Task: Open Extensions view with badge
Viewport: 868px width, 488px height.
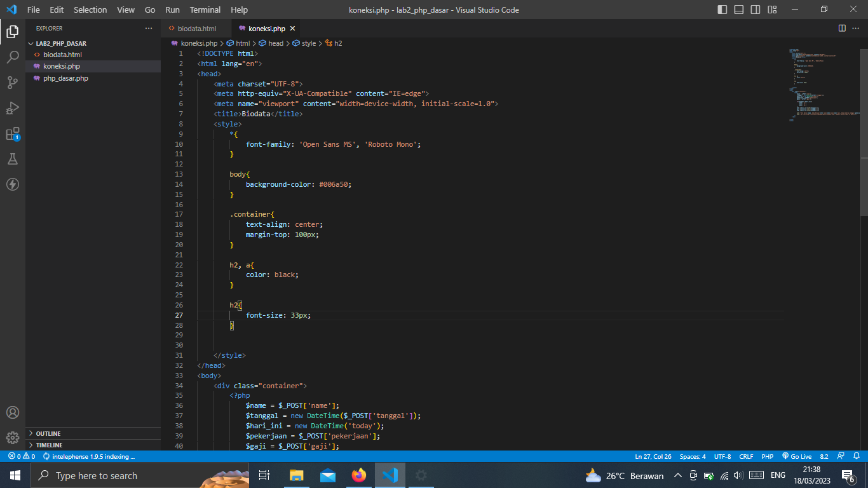Action: point(13,133)
